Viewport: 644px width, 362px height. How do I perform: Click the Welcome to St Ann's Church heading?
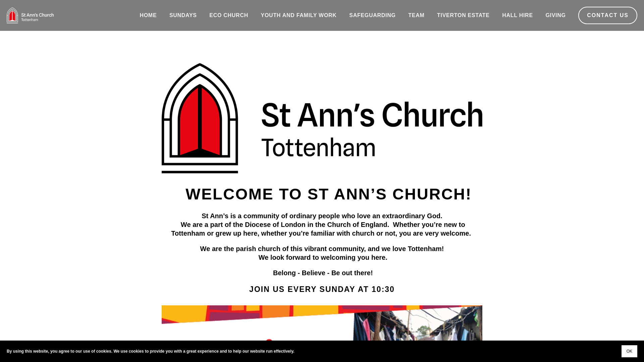(328, 194)
